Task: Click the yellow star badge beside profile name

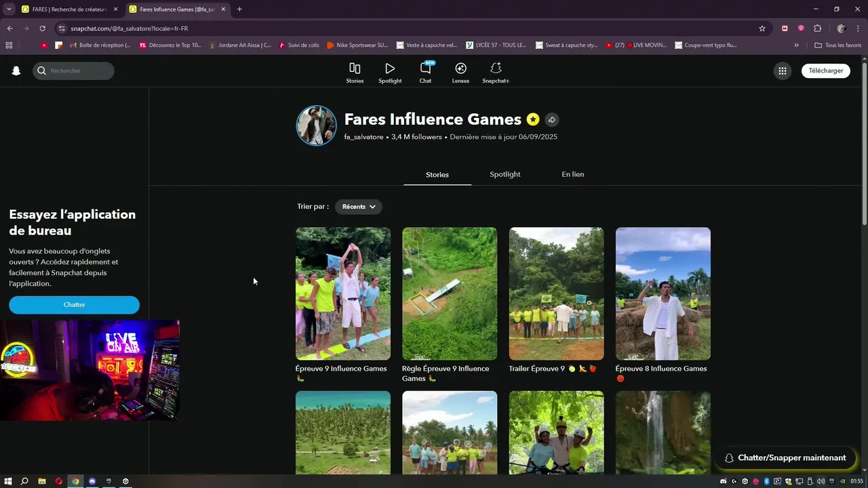Action: 533,119
